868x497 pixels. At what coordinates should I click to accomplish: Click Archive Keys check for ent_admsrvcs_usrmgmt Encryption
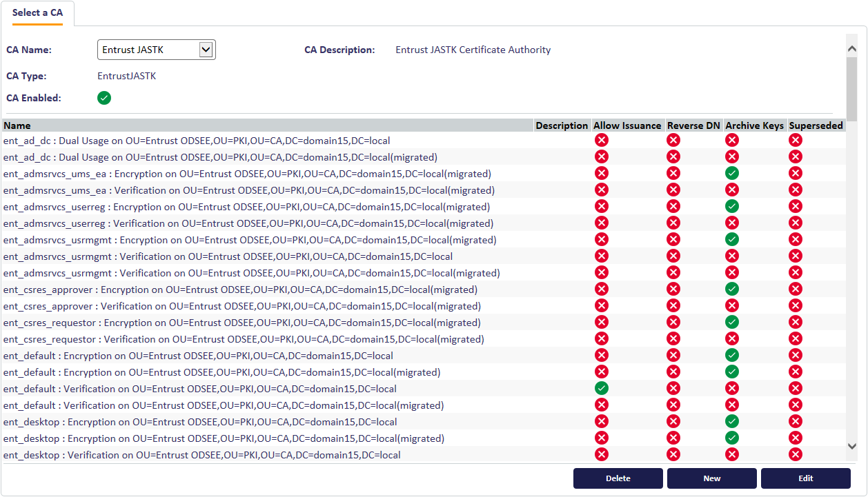[x=732, y=239]
